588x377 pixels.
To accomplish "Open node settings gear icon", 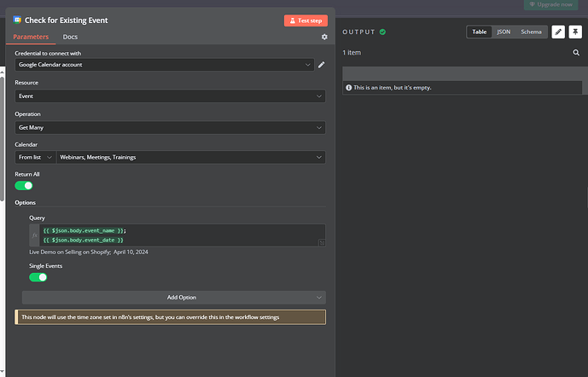I will [324, 37].
